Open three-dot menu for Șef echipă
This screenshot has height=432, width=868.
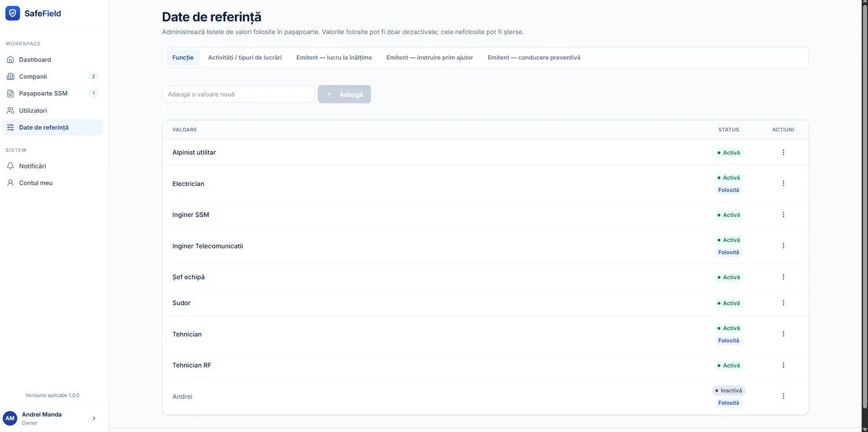point(784,277)
